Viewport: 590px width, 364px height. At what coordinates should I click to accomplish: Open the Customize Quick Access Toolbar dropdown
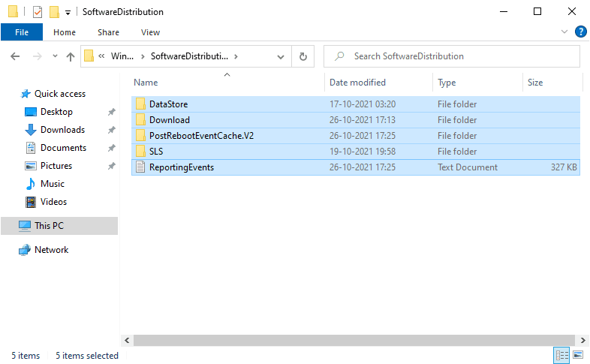coord(68,12)
